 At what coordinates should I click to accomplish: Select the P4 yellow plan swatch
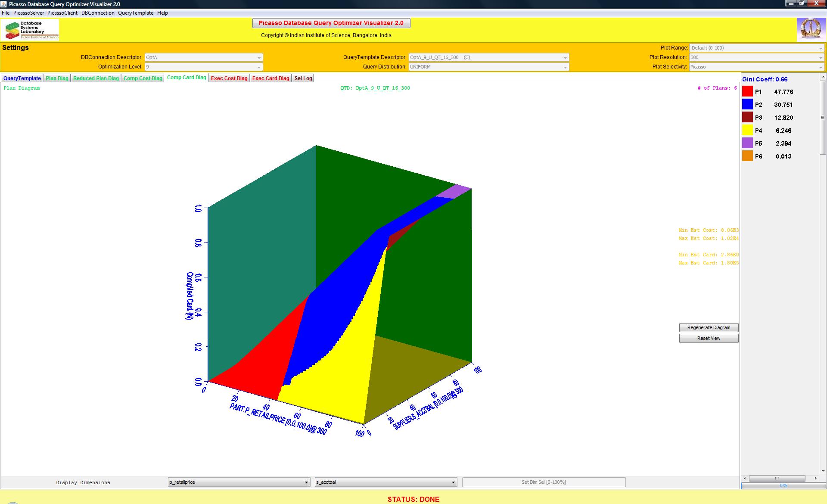point(747,130)
